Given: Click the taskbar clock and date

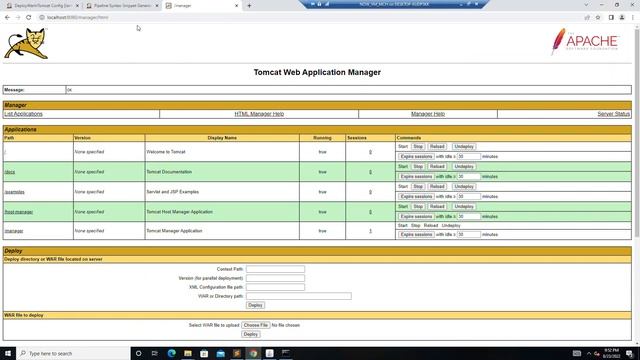Looking at the screenshot, I should [611, 353].
